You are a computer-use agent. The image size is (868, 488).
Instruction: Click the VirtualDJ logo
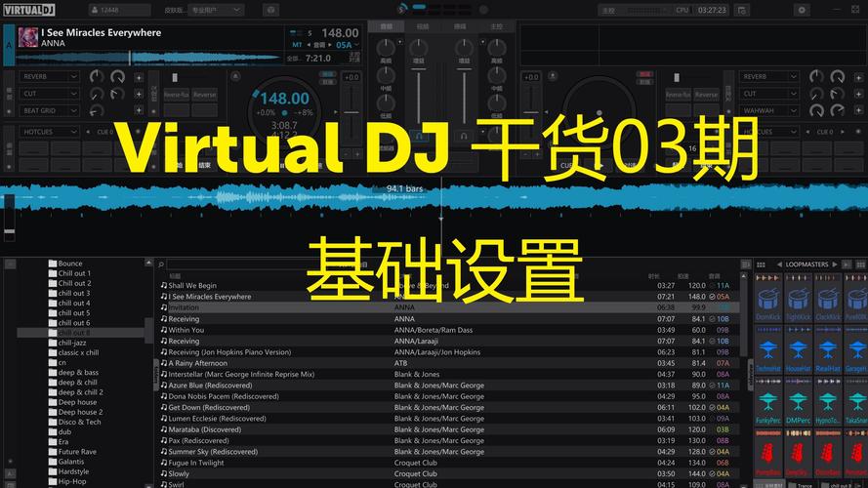tap(29, 10)
